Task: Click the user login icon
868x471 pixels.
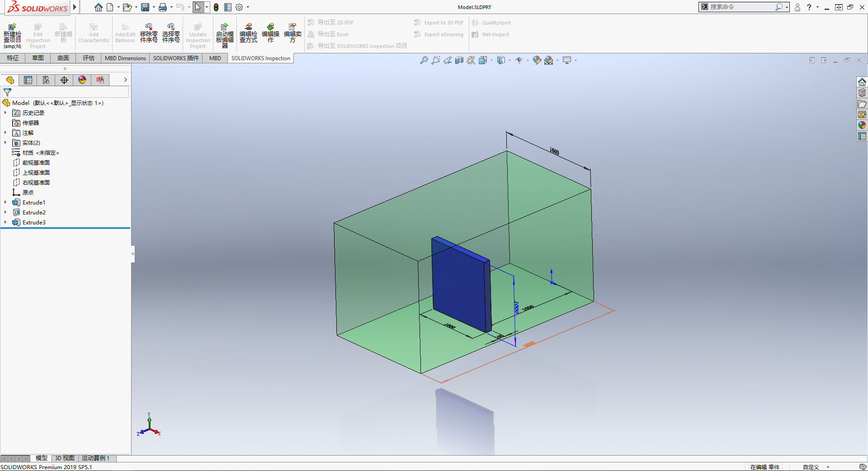Action: (x=797, y=7)
